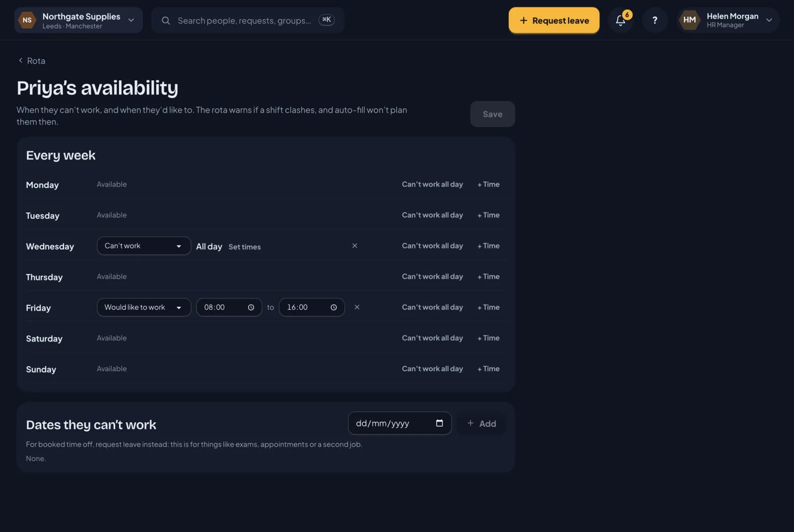The width and height of the screenshot is (794, 532).
Task: Add a time slot to Thursday
Action: [x=488, y=276]
